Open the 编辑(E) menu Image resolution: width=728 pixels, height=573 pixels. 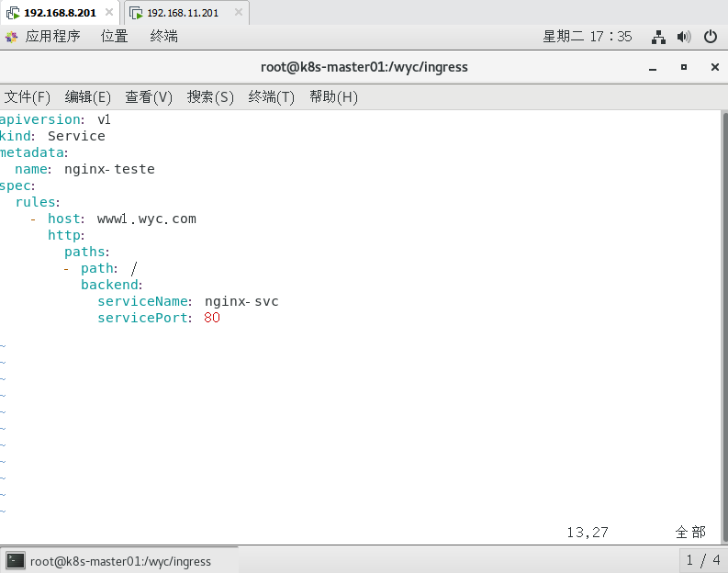(x=88, y=97)
